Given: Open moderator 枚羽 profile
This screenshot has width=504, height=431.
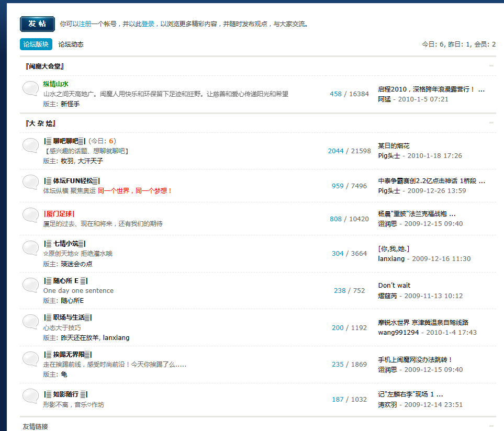Looking at the screenshot, I should point(67,161).
